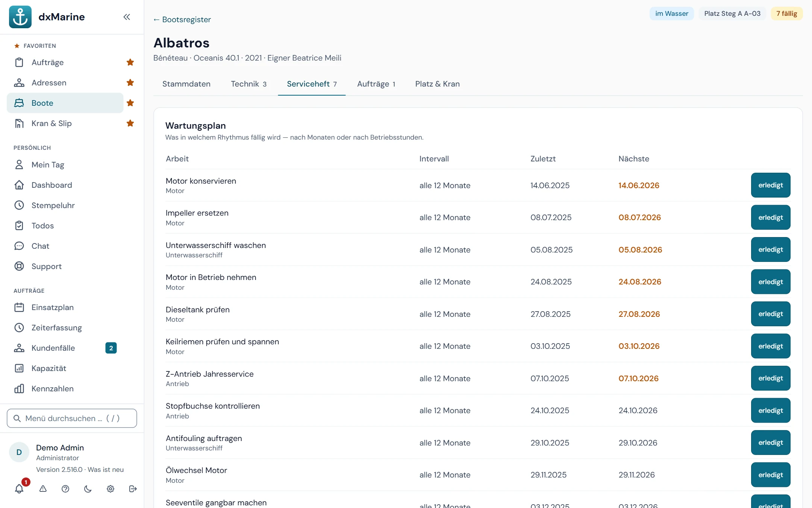Toggle favorite star next to Kran & Slip
Viewport: 812px width, 508px height.
(x=130, y=123)
